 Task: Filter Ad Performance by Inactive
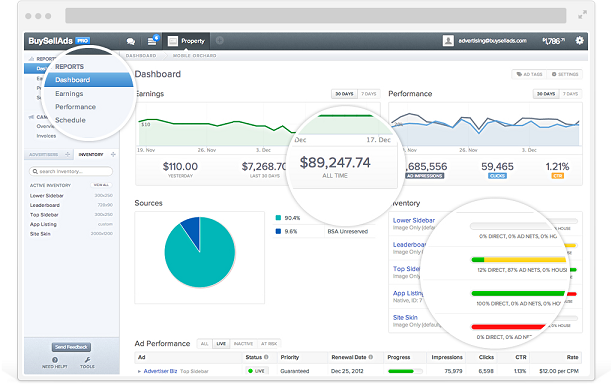(x=243, y=344)
